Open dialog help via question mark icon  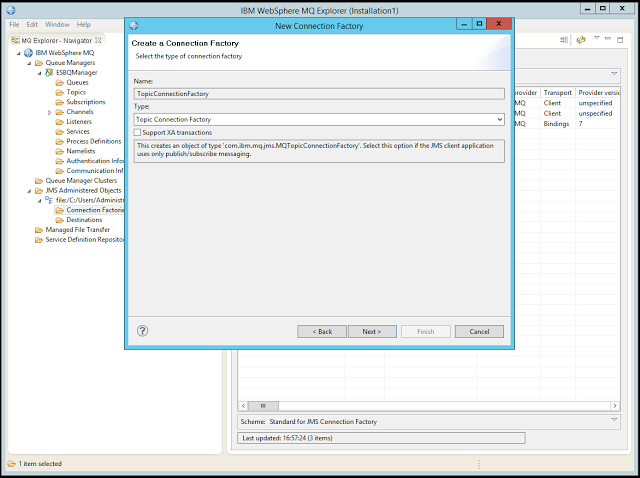[142, 331]
